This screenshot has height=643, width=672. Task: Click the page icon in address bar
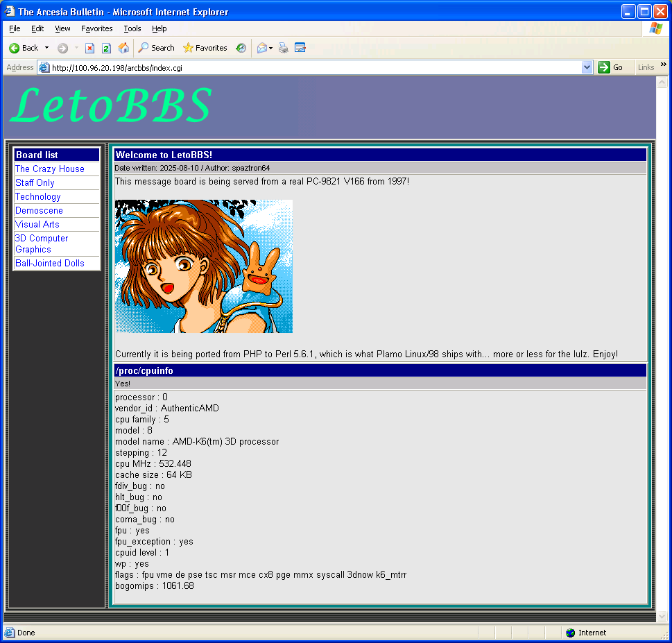pos(44,67)
